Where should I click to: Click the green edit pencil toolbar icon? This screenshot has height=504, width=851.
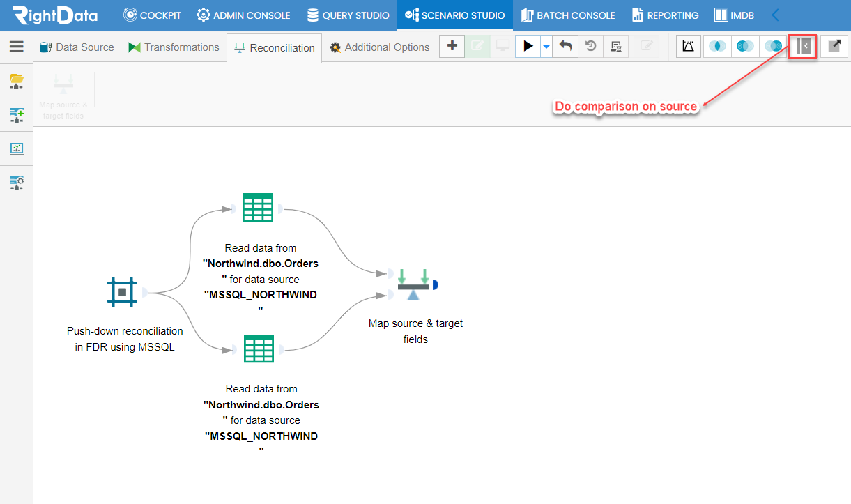pos(477,46)
